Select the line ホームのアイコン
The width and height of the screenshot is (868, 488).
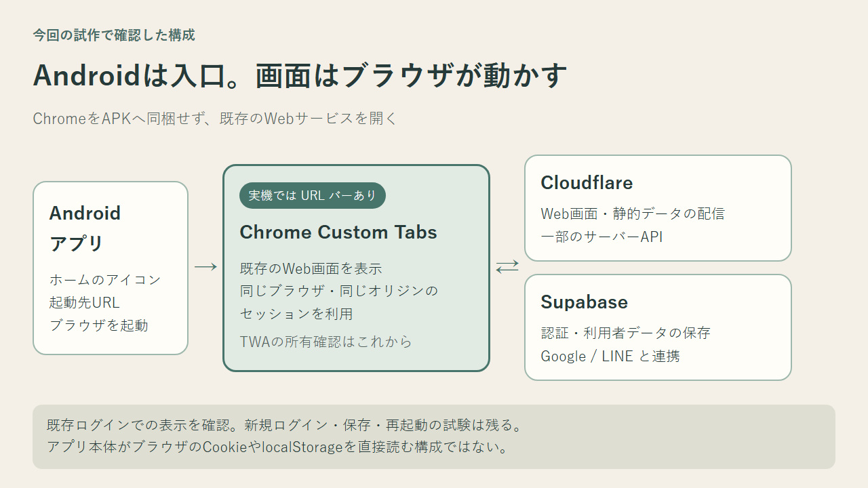(105, 279)
